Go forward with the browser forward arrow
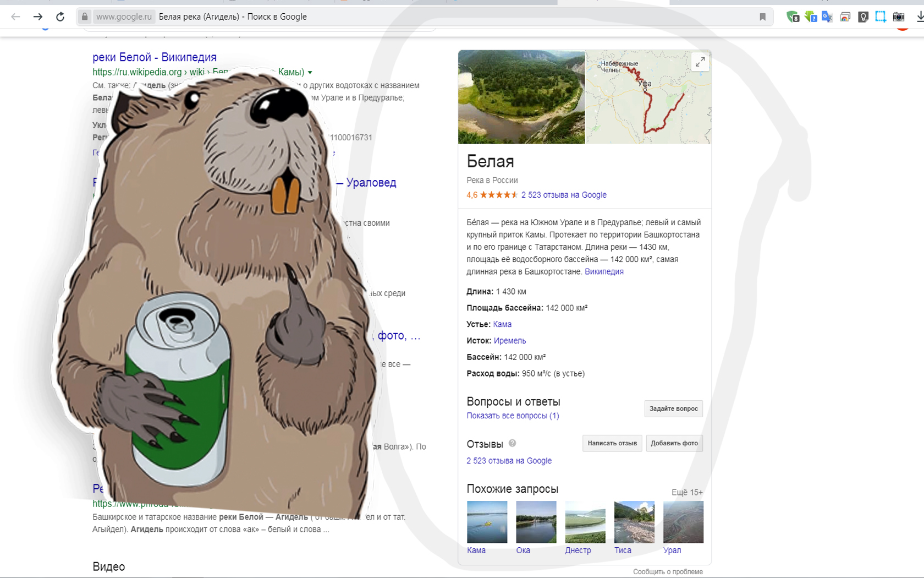924x578 pixels. 37,17
